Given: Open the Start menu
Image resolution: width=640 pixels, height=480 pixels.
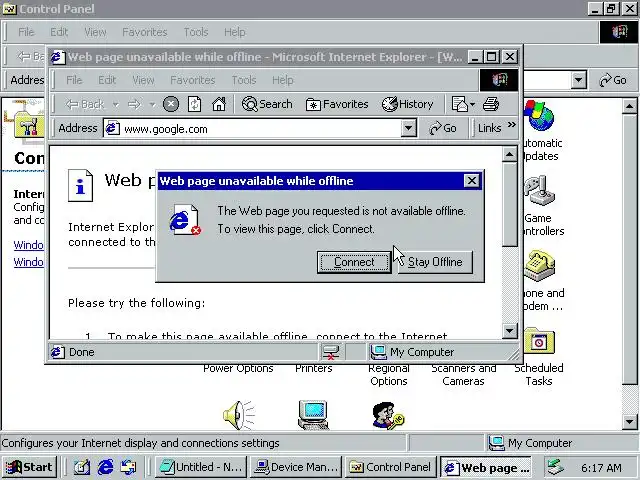Looking at the screenshot, I should 29,467.
